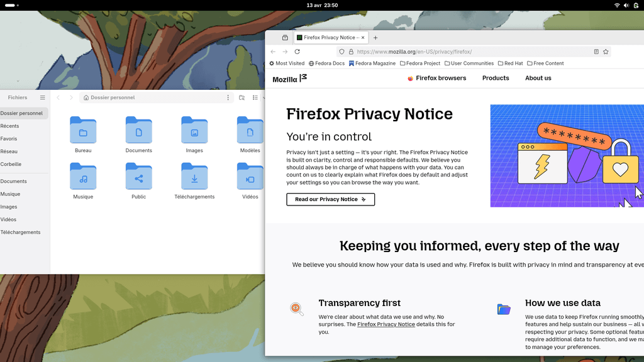Viewport: 644px width, 362px height.
Task: Click the Firefox URL address field
Action: pos(473,52)
